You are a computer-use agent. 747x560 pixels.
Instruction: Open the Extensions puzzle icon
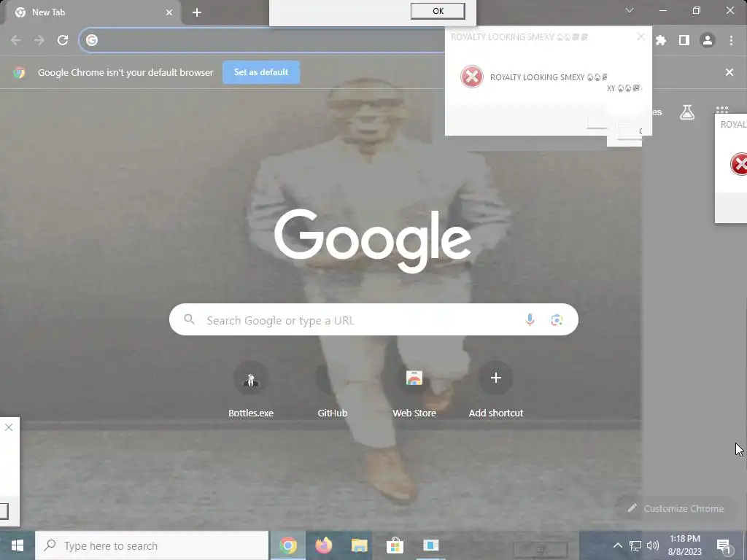661,41
